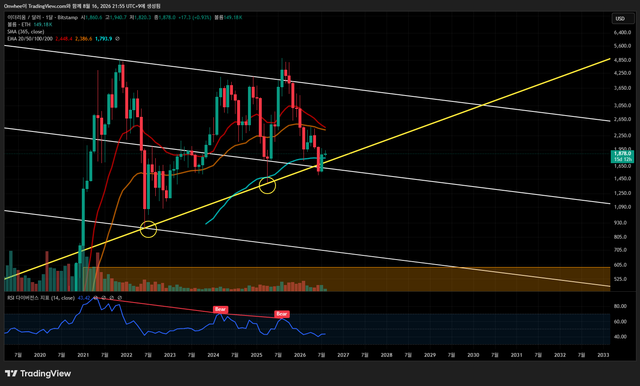Click the 930.0 price axis label
Viewport: 640px width, 386px height.
point(620,223)
